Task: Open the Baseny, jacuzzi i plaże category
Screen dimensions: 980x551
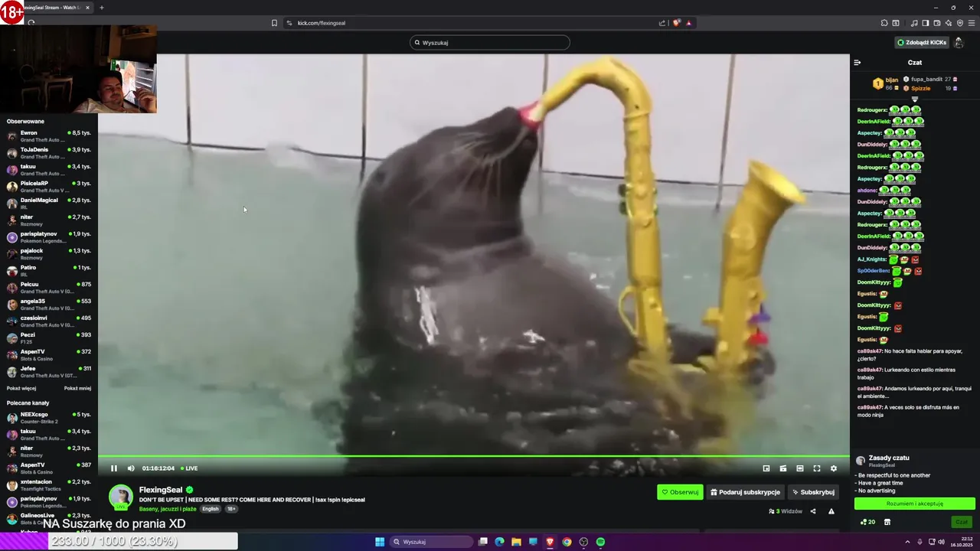Action: pyautogui.click(x=168, y=509)
